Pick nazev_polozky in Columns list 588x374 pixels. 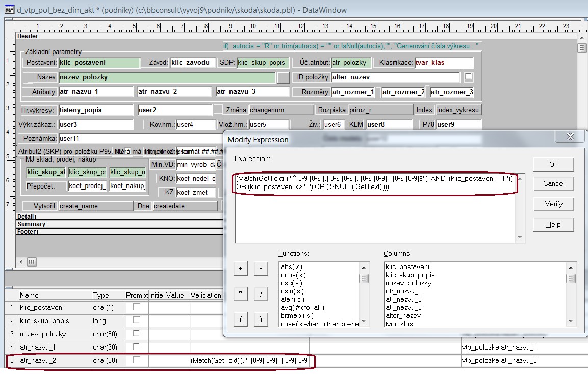pyautogui.click(x=408, y=283)
